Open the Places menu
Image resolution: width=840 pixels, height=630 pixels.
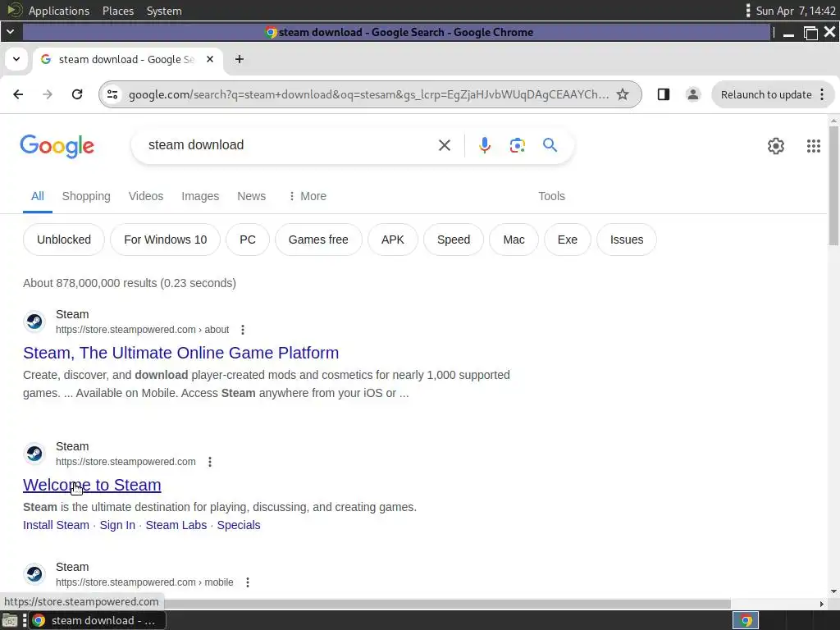(x=118, y=11)
